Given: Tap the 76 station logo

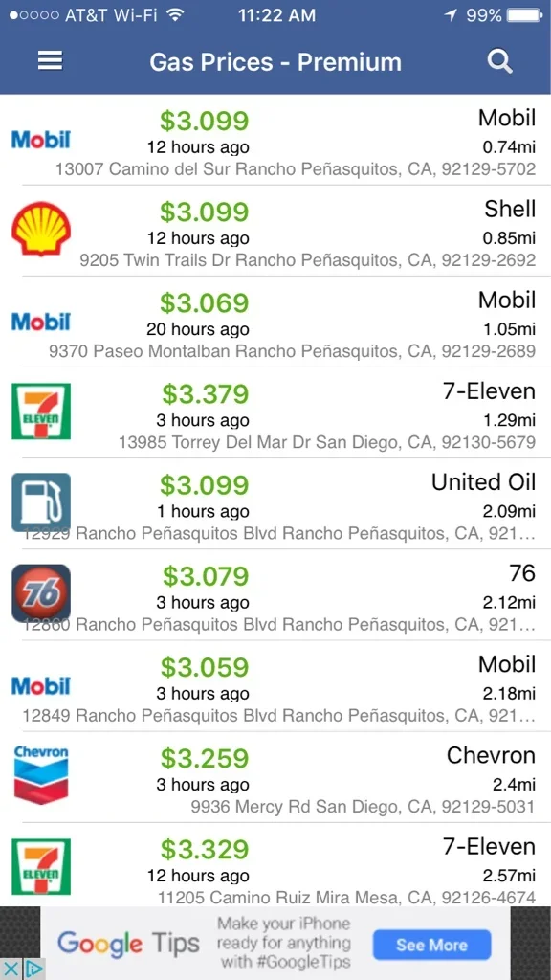Looking at the screenshot, I should pyautogui.click(x=41, y=593).
